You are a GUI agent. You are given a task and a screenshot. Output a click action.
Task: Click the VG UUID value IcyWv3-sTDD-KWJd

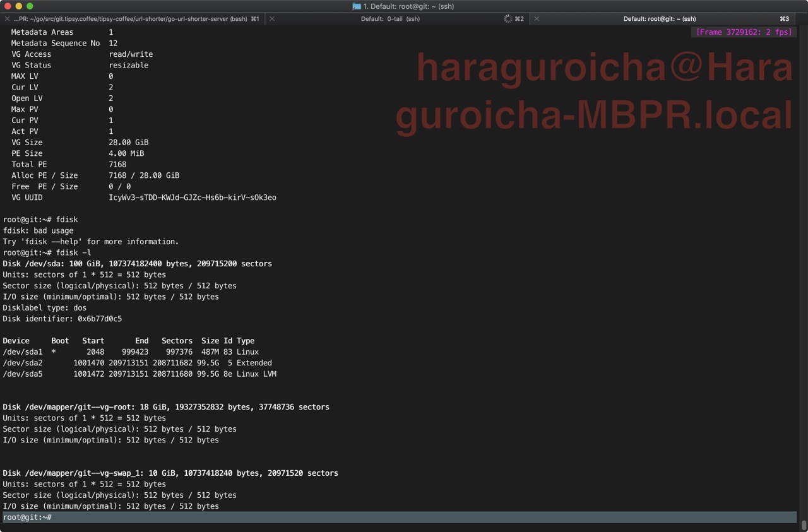pos(193,198)
